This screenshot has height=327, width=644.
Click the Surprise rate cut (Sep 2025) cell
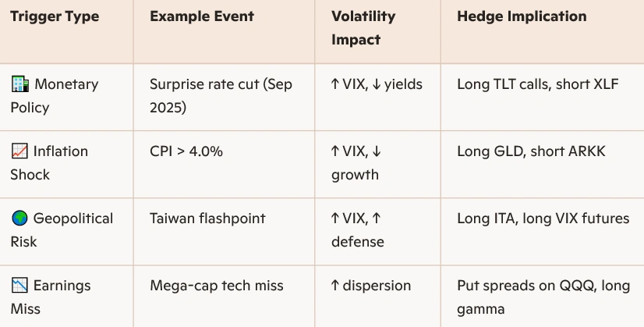[x=221, y=95]
